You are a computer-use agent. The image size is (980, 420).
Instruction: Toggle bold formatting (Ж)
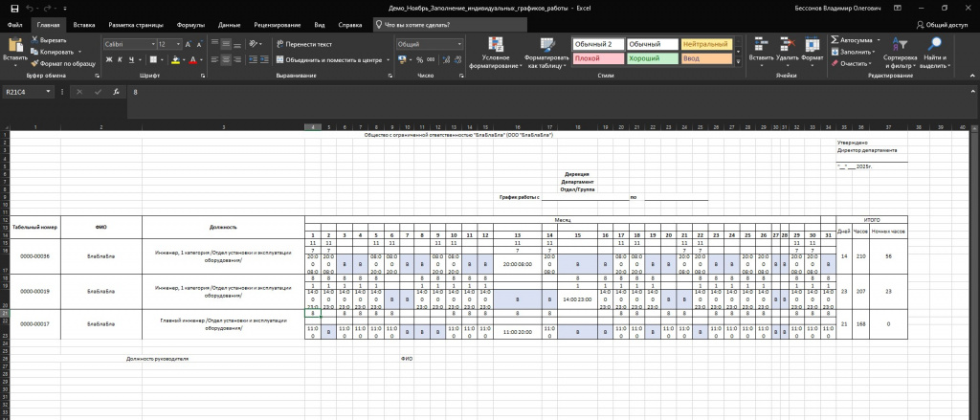point(109,60)
